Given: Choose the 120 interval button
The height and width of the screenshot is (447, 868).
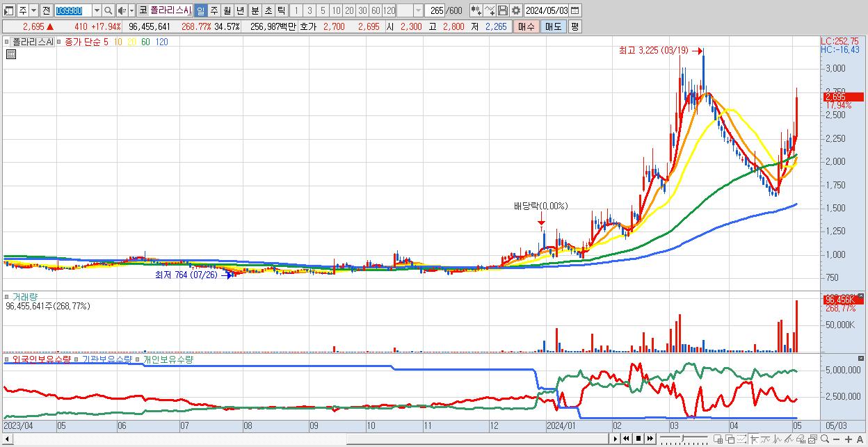Looking at the screenshot, I should [389, 10].
